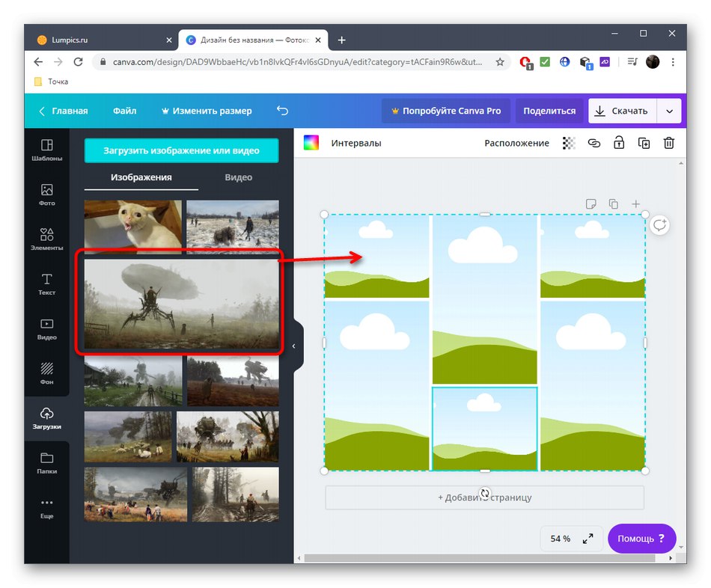The image size is (711, 588).
Task: Click + Добавить страницу button
Action: [x=484, y=497]
